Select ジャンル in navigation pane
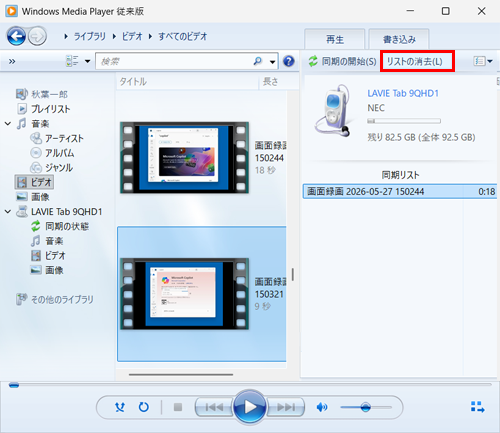 (x=52, y=168)
